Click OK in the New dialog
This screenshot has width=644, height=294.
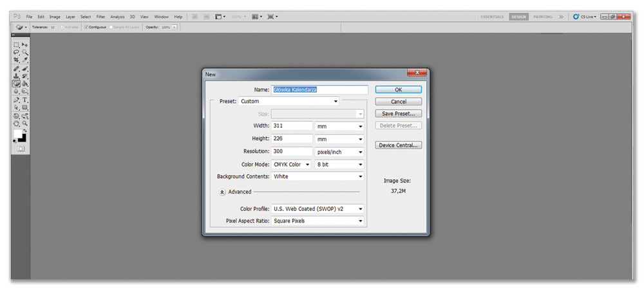pos(399,89)
